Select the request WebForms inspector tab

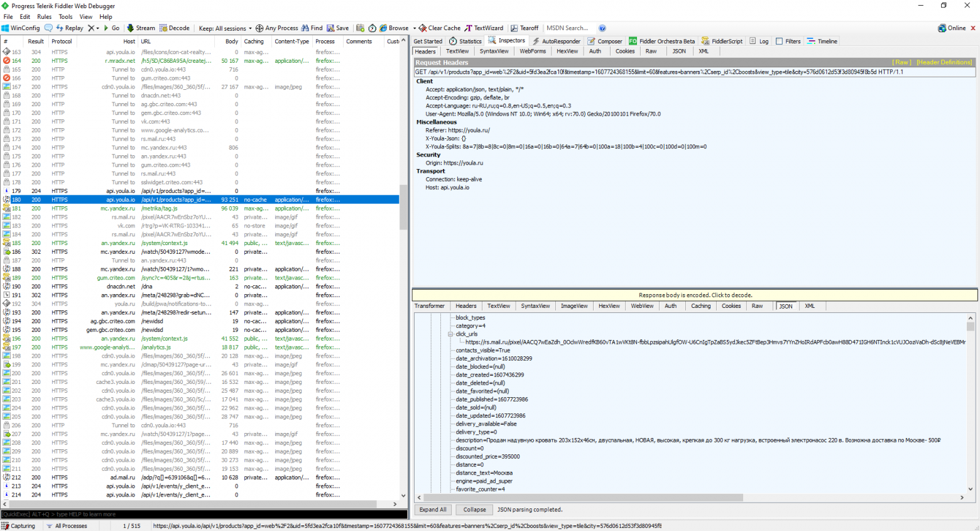pos(533,52)
